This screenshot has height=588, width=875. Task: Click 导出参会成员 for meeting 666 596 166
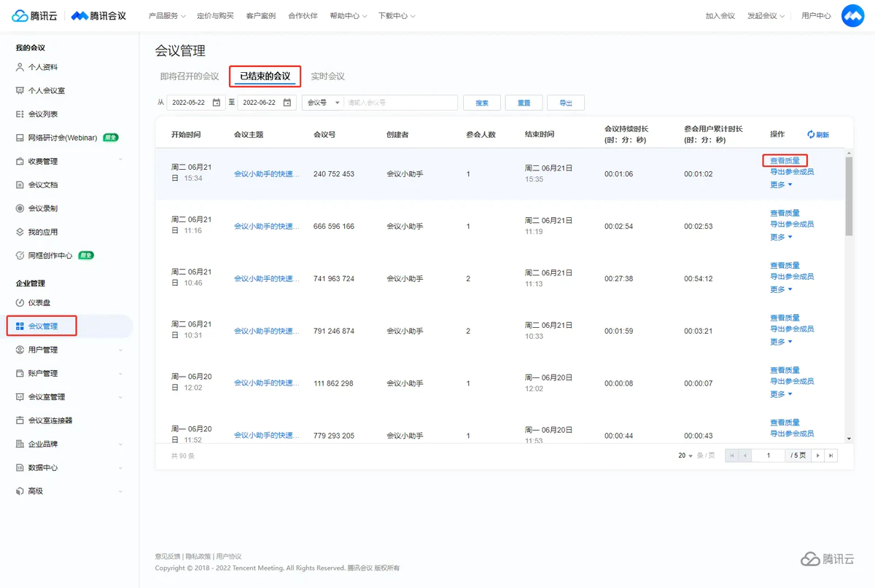point(792,224)
